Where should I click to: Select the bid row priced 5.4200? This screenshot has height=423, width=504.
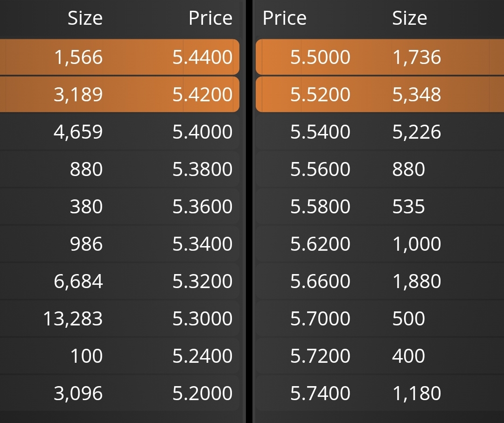[x=119, y=94]
